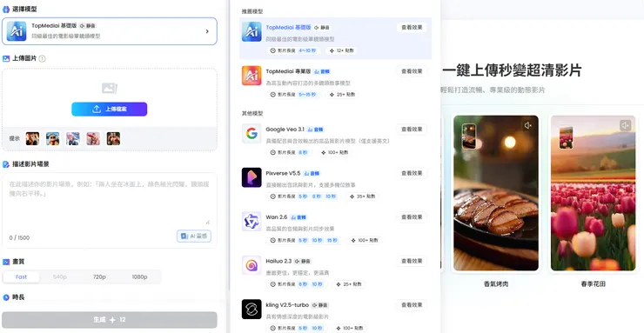This screenshot has height=333, width=644.
Task: Select the Wan 2.6 model name
Action: point(276,217)
